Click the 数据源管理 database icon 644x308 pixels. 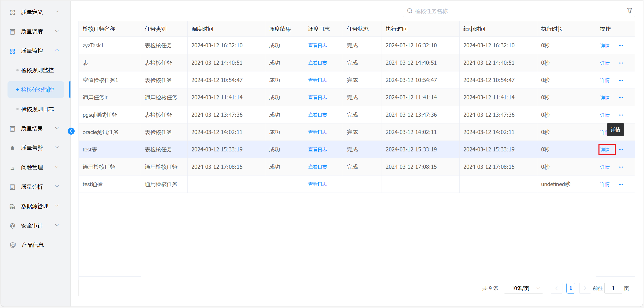point(12,206)
